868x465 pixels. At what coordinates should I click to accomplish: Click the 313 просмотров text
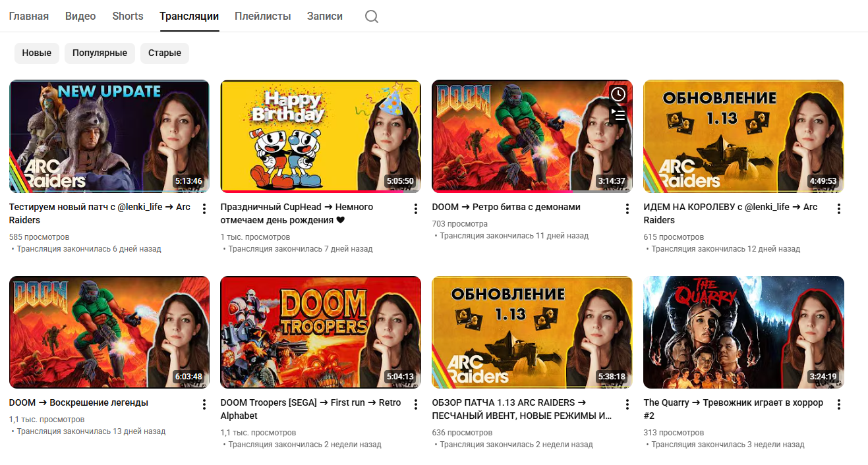(674, 433)
